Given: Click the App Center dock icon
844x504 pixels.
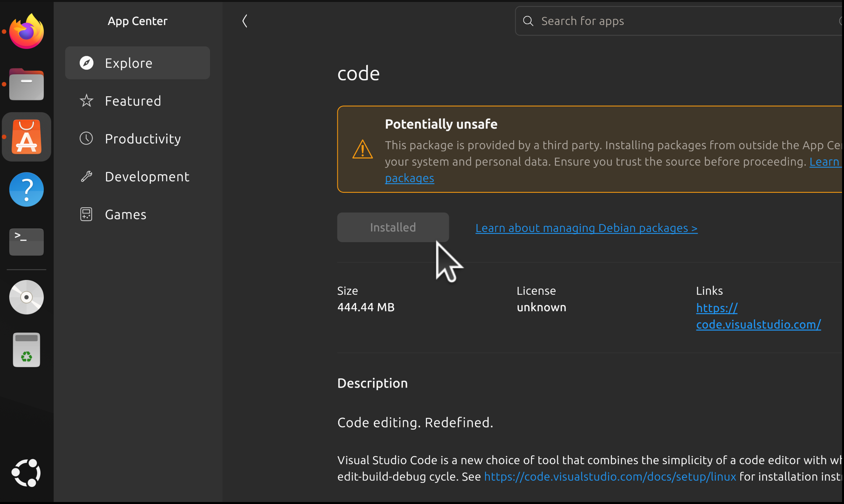Looking at the screenshot, I should [x=27, y=137].
